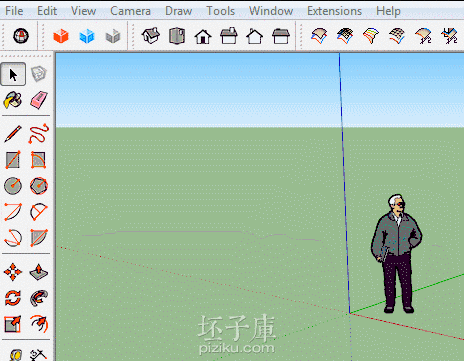This screenshot has width=464, height=361.
Task: Choose the Move tool
Action: tap(13, 272)
